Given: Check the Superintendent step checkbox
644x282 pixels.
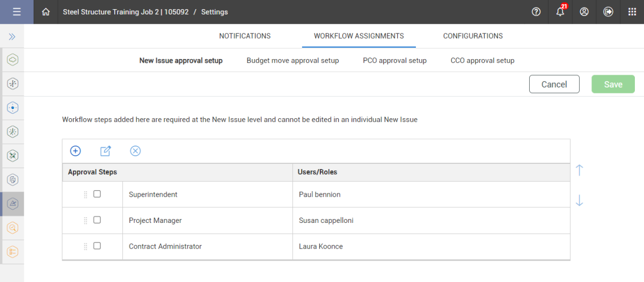Looking at the screenshot, I should coord(97,194).
